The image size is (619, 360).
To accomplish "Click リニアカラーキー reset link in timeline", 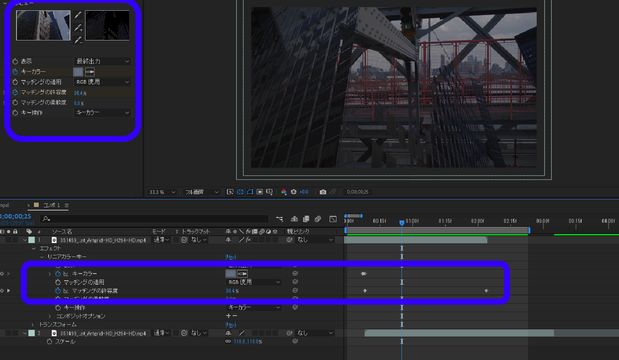I will [x=231, y=257].
